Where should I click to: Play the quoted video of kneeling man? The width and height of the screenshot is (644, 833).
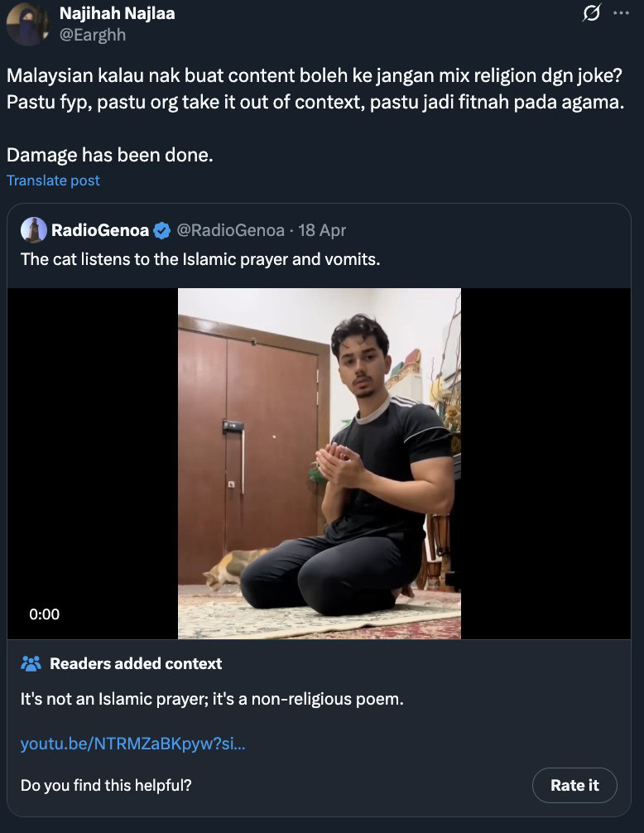tap(320, 464)
